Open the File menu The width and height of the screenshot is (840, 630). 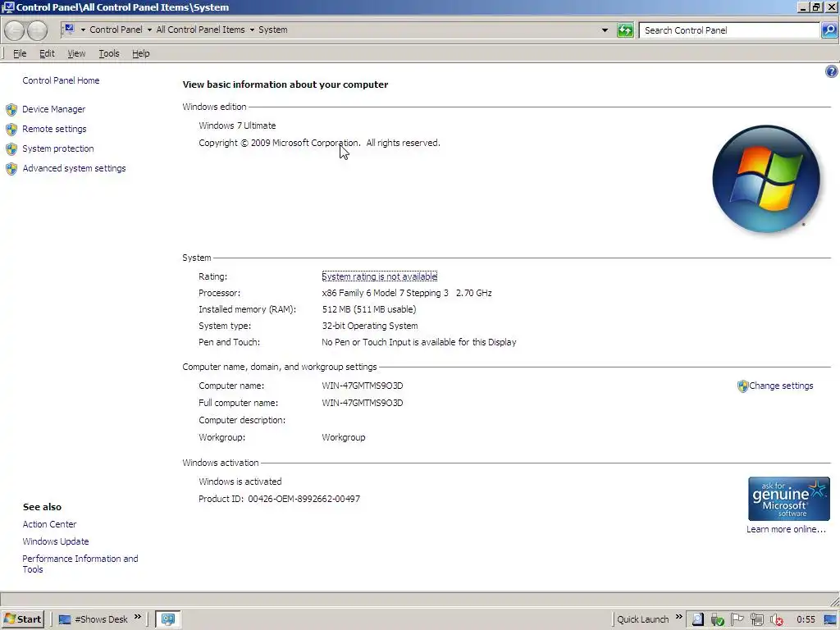[x=20, y=53]
